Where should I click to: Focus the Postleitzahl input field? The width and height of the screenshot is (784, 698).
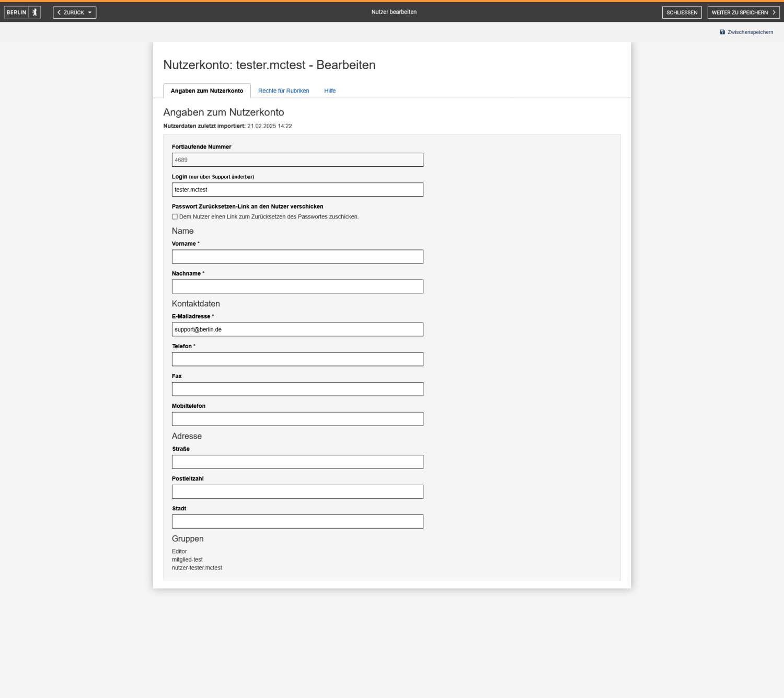pos(297,491)
